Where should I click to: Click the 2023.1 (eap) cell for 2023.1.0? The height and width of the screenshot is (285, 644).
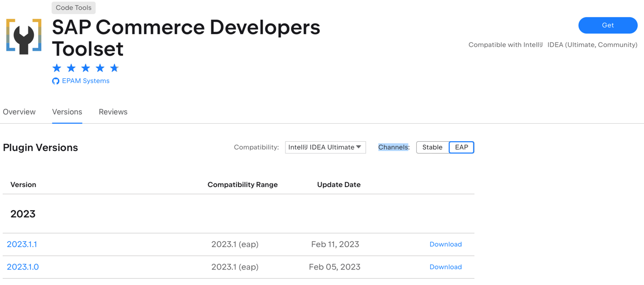235,267
